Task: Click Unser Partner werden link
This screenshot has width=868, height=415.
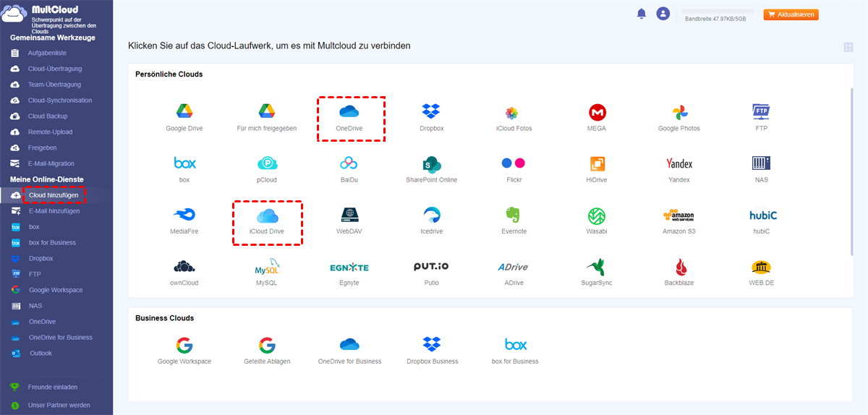Action: tap(59, 406)
